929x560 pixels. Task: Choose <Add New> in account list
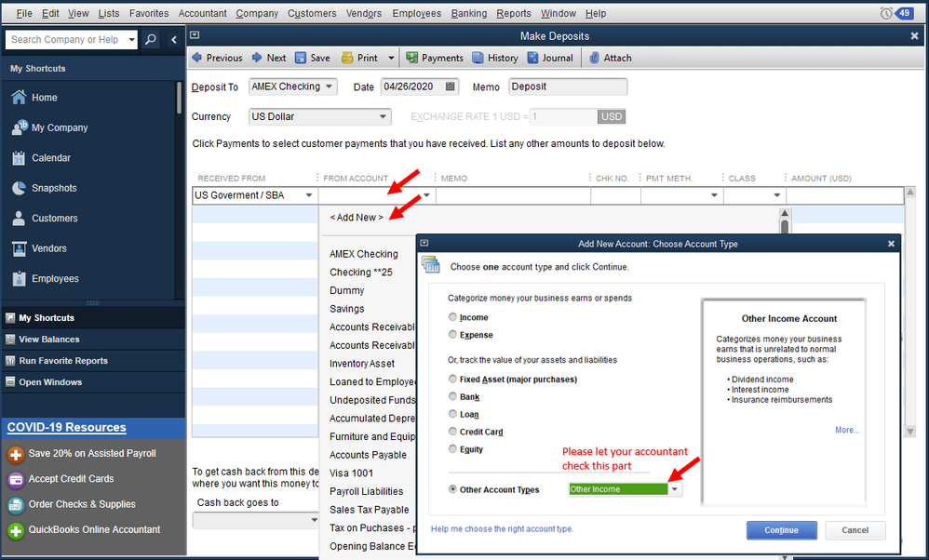point(357,218)
